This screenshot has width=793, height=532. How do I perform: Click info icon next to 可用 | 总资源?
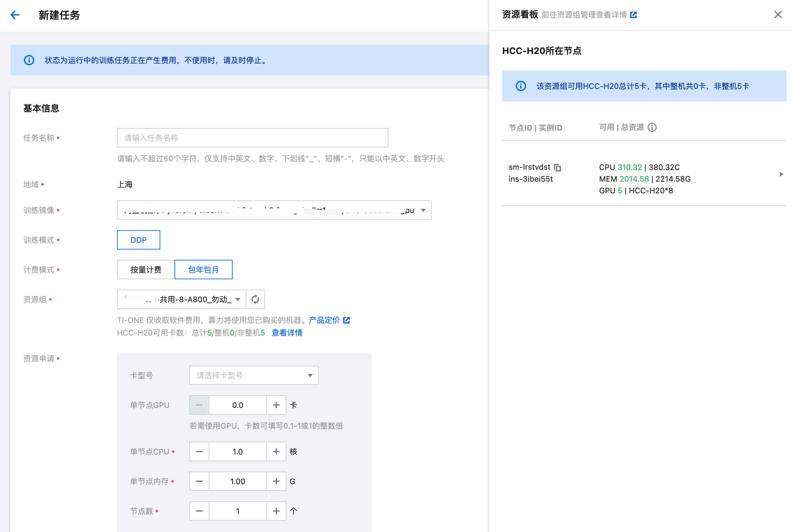652,127
